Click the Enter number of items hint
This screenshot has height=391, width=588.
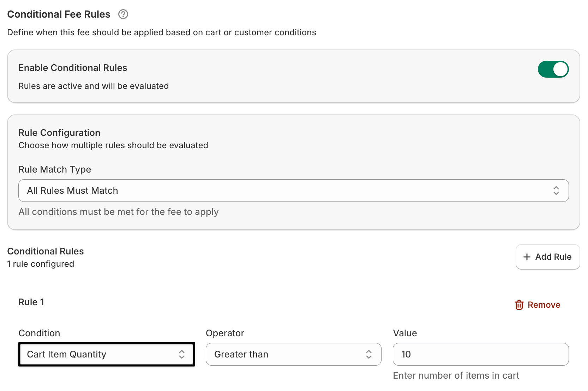click(456, 375)
